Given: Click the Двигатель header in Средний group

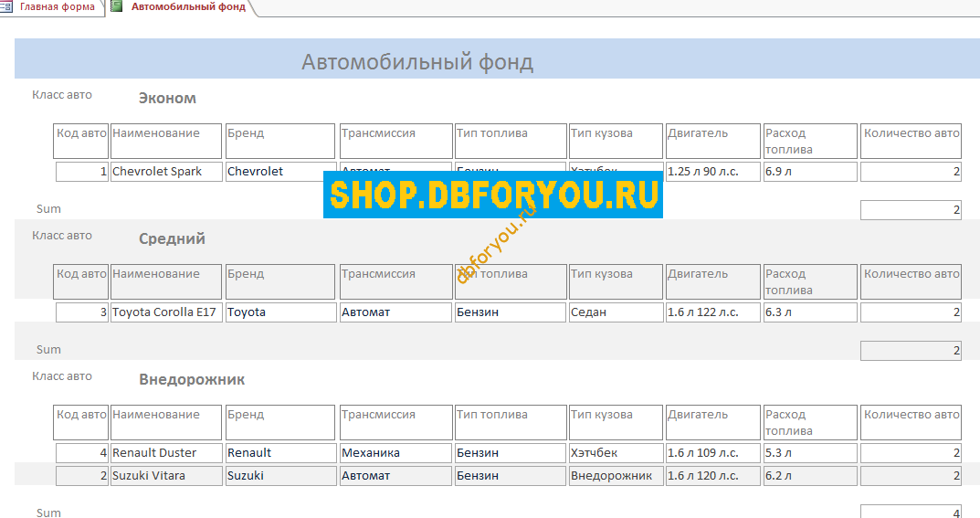Looking at the screenshot, I should click(x=713, y=281).
